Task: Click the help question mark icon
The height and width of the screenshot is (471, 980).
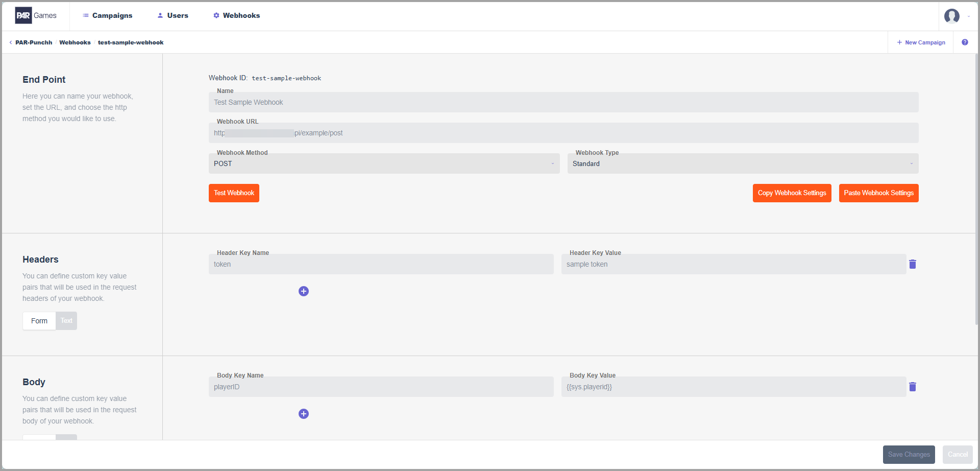Action: [x=965, y=42]
